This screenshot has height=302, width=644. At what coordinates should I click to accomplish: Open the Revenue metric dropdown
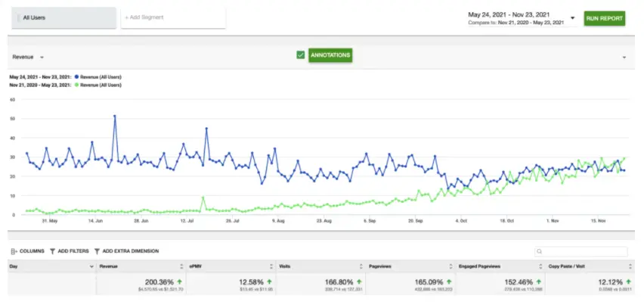pos(28,58)
